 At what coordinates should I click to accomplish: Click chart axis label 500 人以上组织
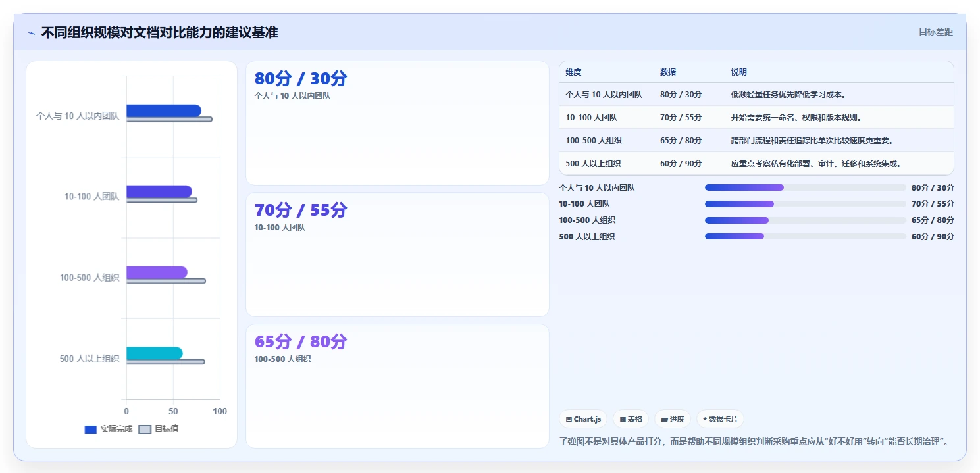tap(90, 359)
